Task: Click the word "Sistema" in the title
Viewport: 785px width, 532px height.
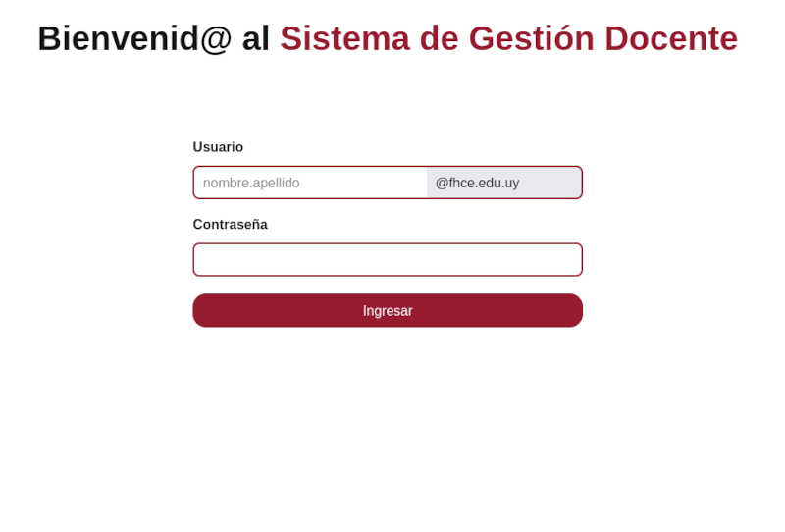Action: (x=344, y=39)
